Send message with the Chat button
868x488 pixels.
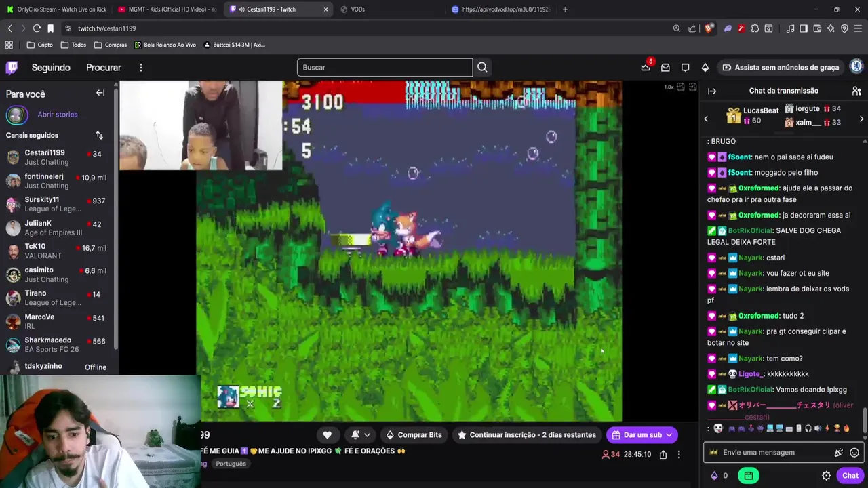click(850, 476)
